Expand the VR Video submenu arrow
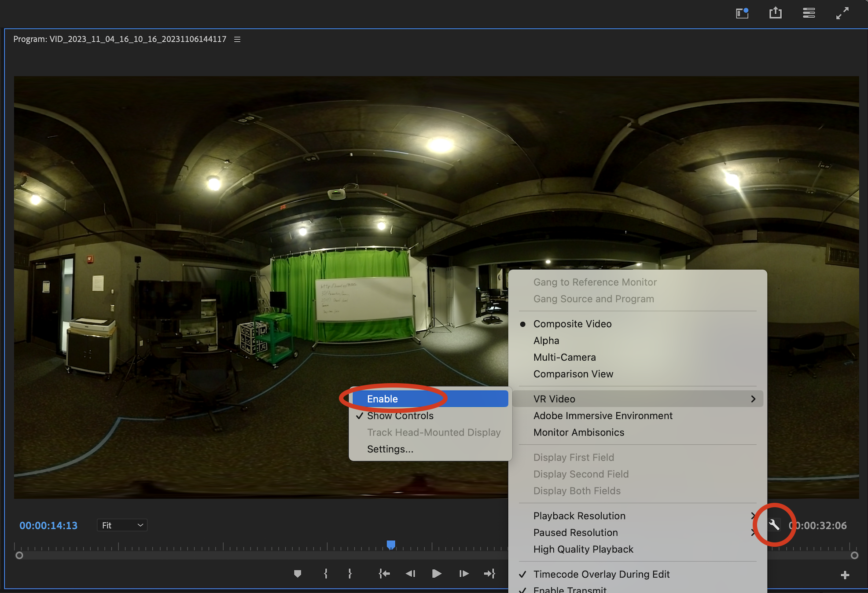This screenshot has height=593, width=868. point(753,399)
